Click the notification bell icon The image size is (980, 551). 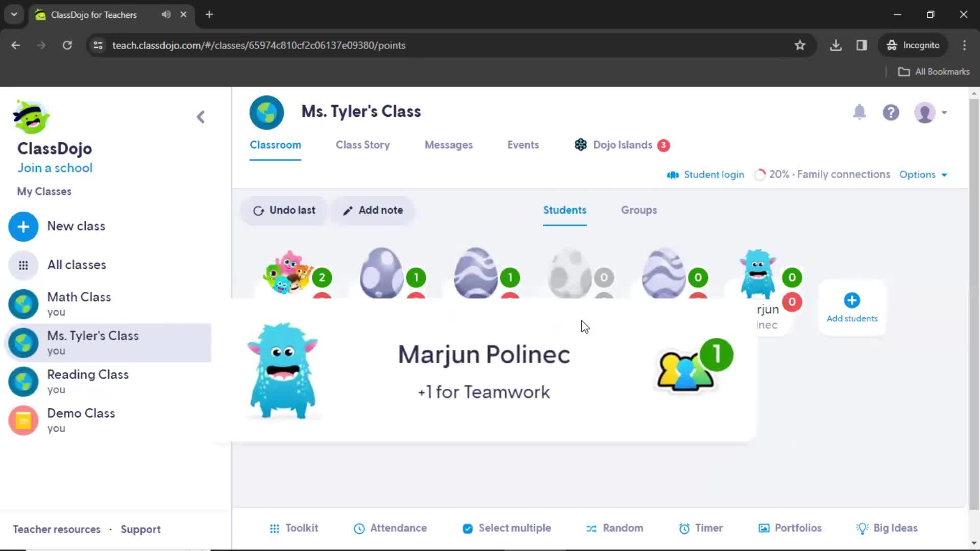(x=860, y=112)
